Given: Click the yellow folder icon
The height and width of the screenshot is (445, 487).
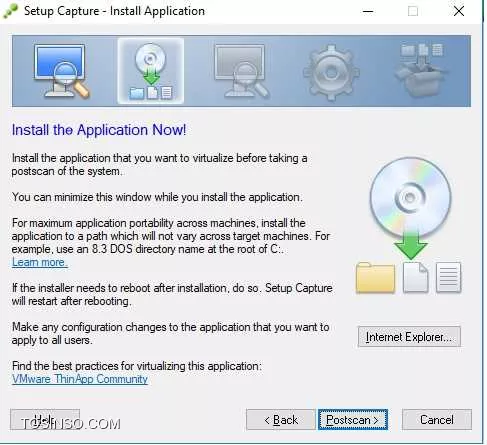Looking at the screenshot, I should [375, 277].
